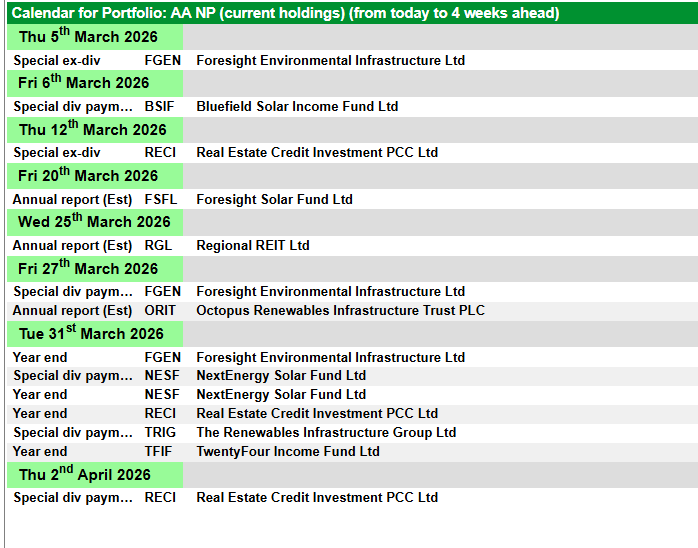Open The Renewables Infrastructure Group Ltd
Screen dimensions: 698x548
[x=326, y=433]
